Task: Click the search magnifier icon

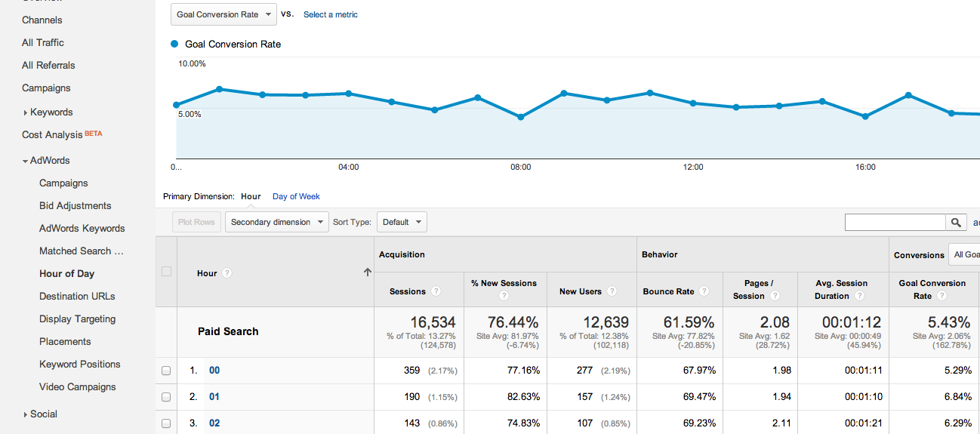Action: pyautogui.click(x=956, y=222)
